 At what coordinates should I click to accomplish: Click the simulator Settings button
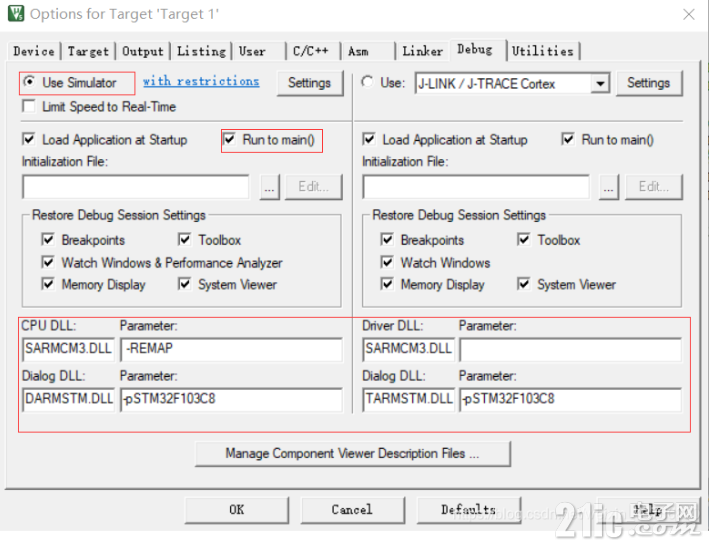coord(309,83)
